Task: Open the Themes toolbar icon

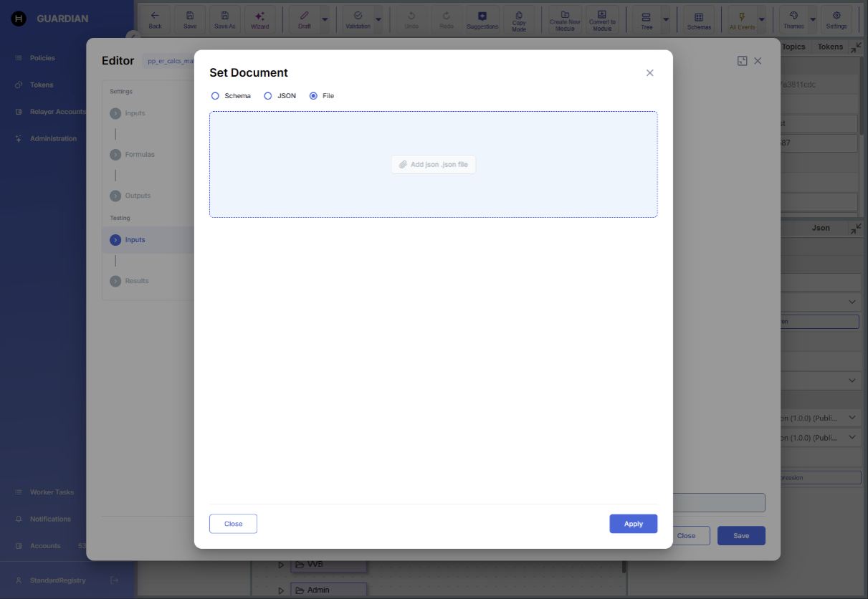Action: (x=793, y=20)
